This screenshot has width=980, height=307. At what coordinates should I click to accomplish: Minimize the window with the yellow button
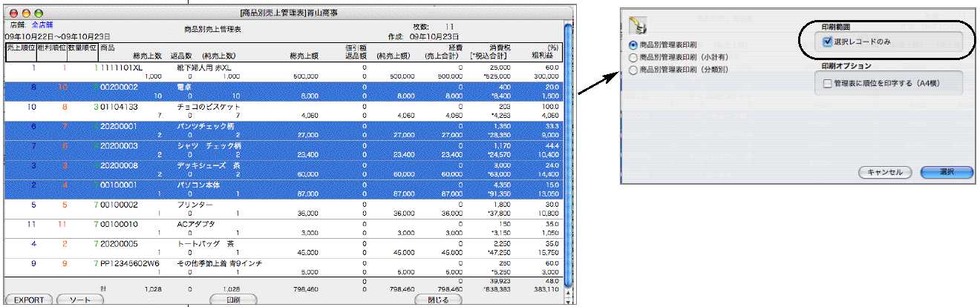click(24, 13)
